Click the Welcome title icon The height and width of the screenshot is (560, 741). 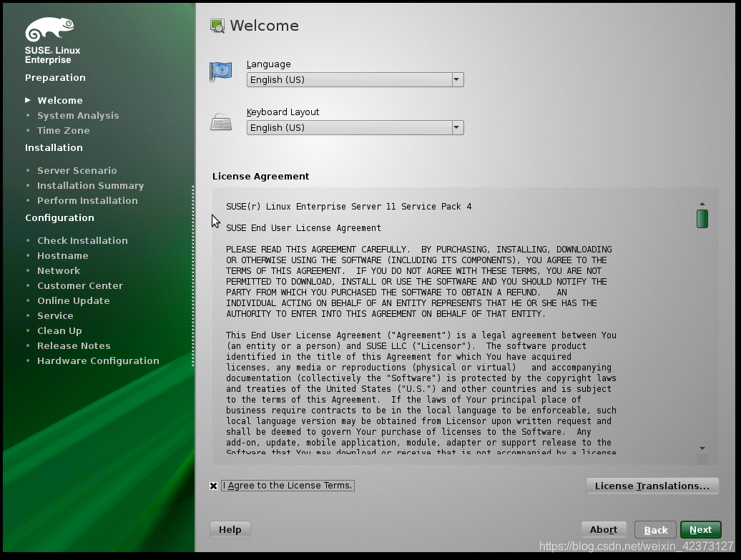217,26
